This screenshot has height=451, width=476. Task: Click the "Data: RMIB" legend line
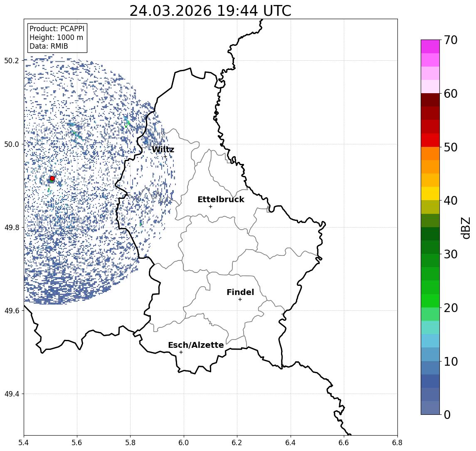click(x=49, y=46)
